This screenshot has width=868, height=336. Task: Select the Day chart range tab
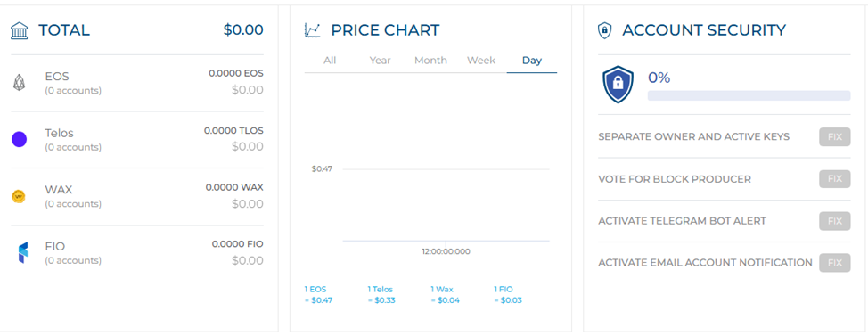coord(532,61)
